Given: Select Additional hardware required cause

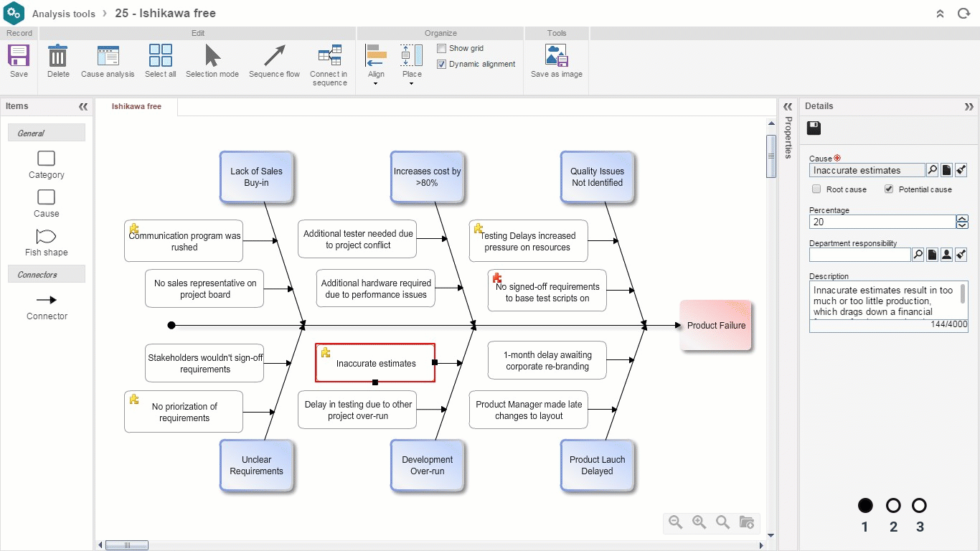Looking at the screenshot, I should (x=376, y=288).
